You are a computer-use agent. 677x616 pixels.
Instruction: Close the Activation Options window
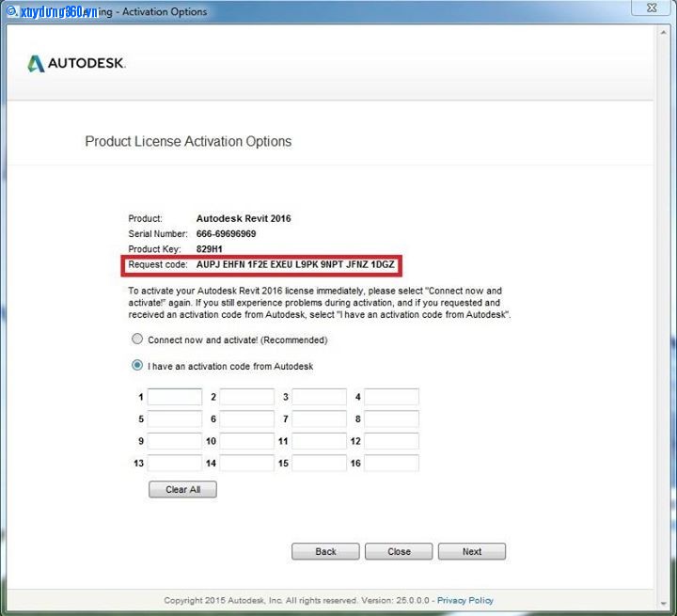click(x=652, y=8)
